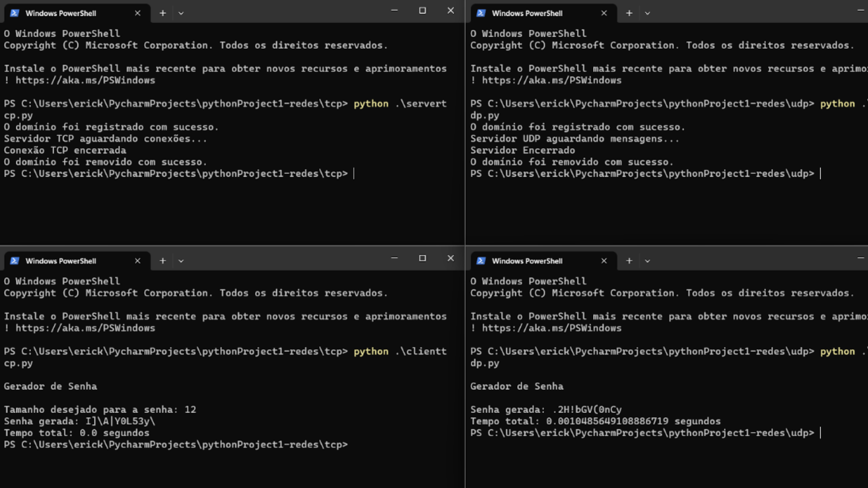Open a new tab in the UDP client window

629,261
